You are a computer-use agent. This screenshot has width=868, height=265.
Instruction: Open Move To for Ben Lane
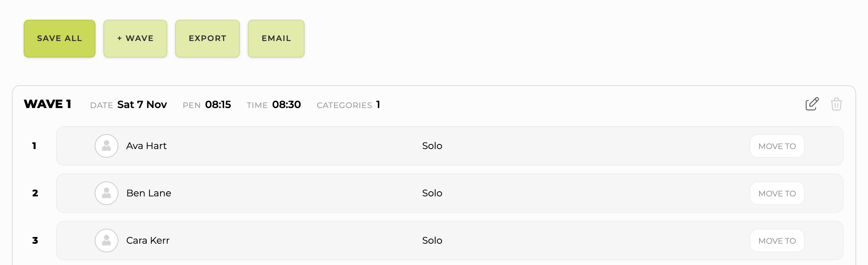tap(777, 193)
